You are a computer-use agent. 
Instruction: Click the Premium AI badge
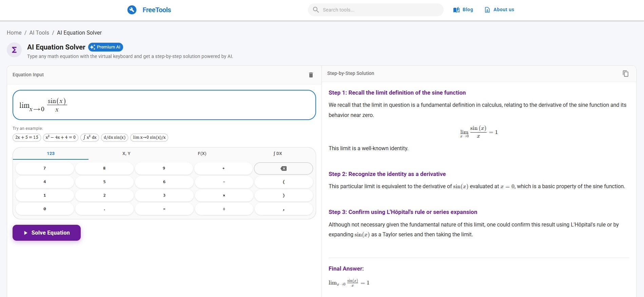(x=105, y=47)
